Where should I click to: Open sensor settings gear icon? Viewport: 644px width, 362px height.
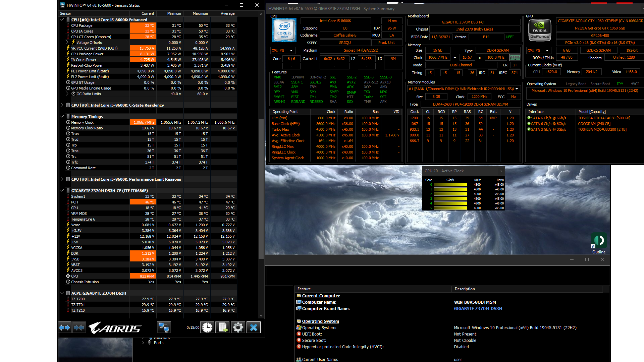click(238, 327)
